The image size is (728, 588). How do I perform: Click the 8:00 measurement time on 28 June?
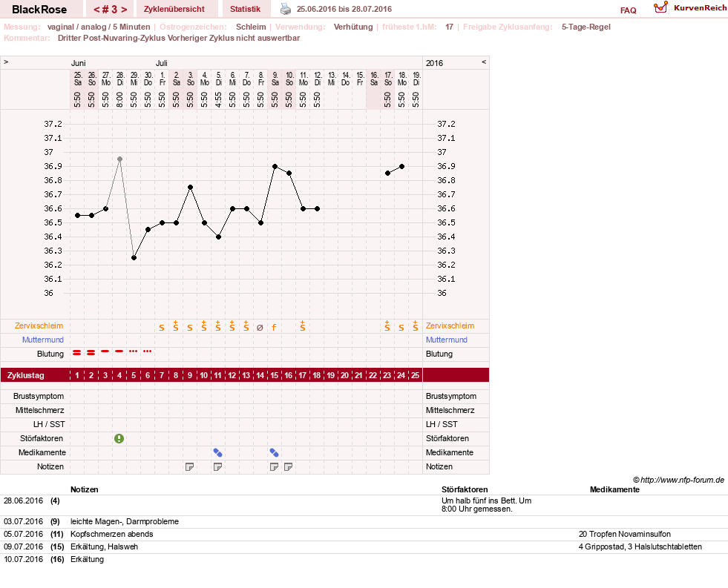tap(119, 99)
